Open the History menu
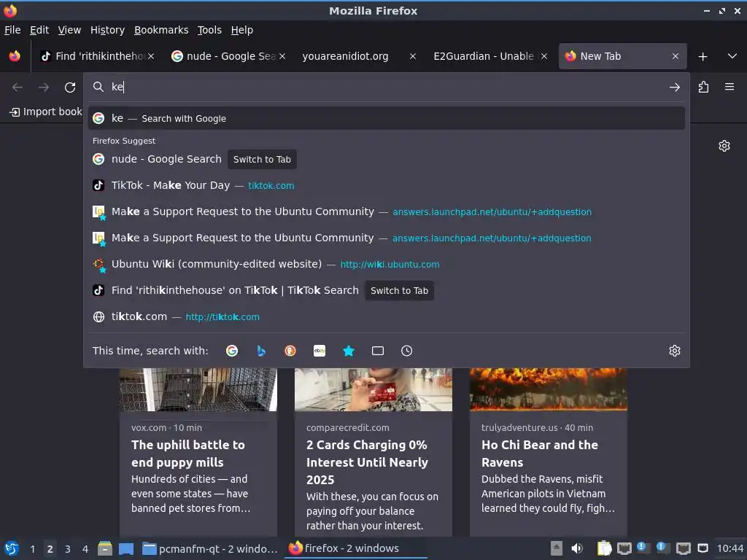Screen dimensions: 747x560 108,30
